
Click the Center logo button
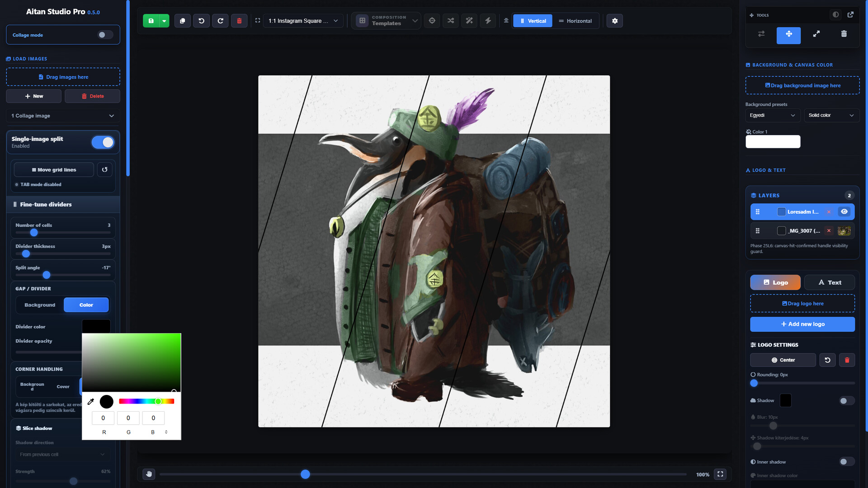(783, 360)
